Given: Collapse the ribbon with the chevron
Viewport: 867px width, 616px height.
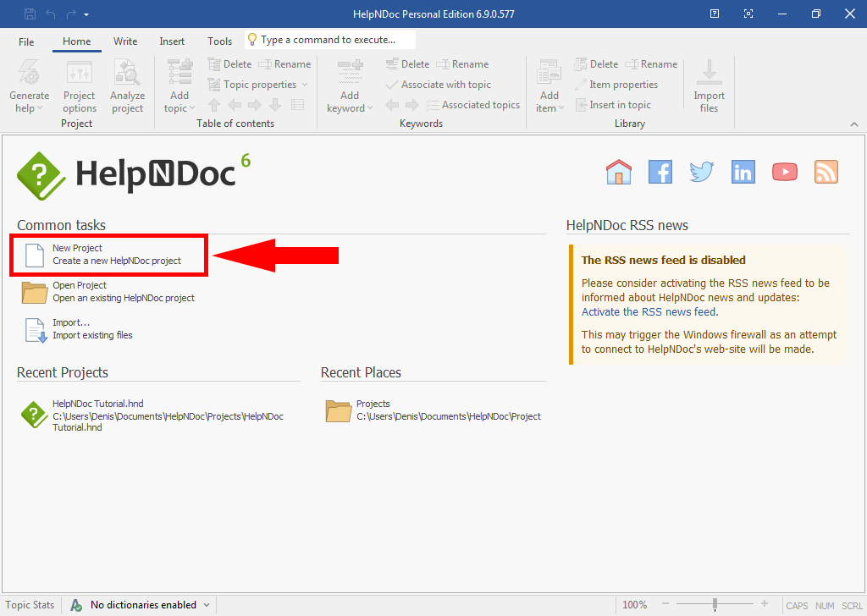Looking at the screenshot, I should (854, 124).
